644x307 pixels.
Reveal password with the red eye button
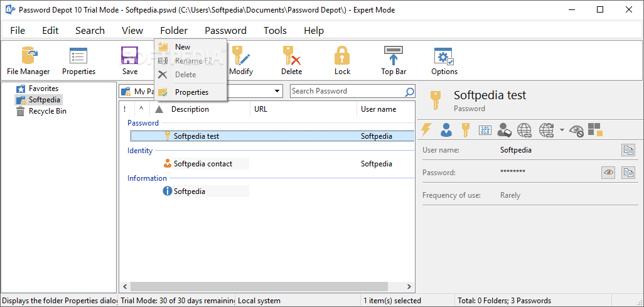608,173
